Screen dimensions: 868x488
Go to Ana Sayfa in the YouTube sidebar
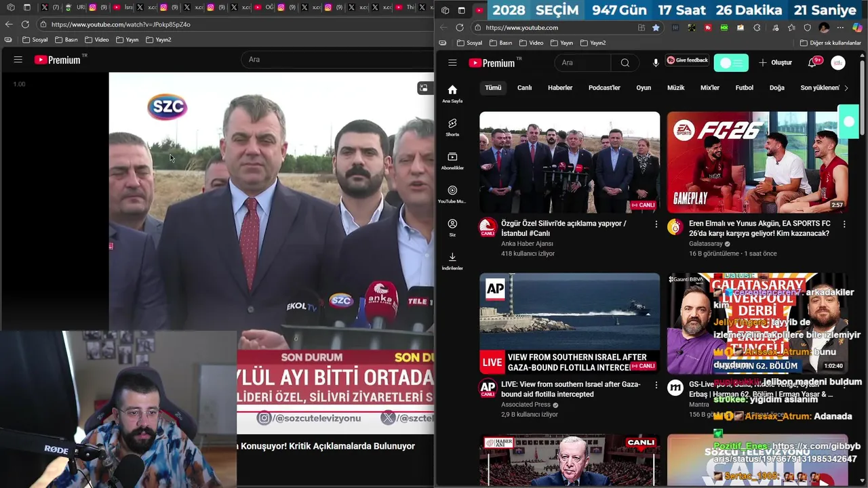[452, 94]
